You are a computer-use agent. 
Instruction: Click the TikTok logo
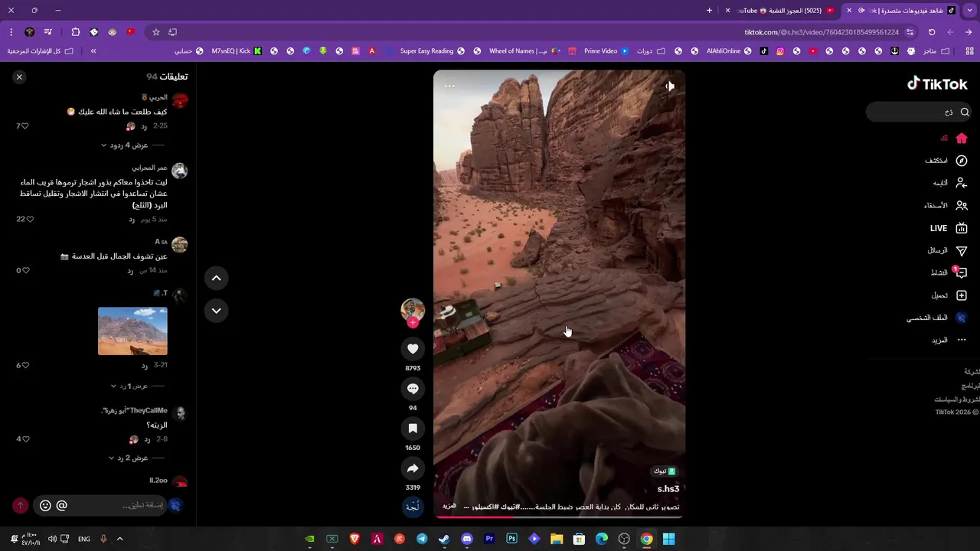coord(937,84)
